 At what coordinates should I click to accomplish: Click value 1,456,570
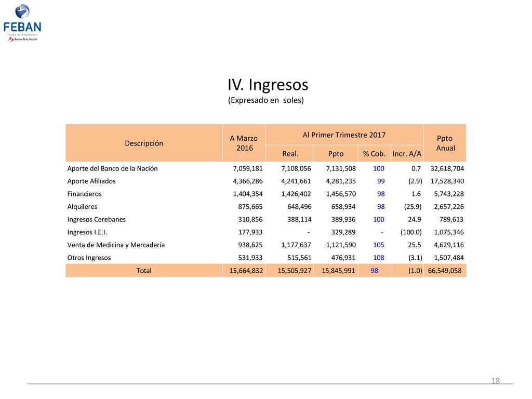[341, 194]
